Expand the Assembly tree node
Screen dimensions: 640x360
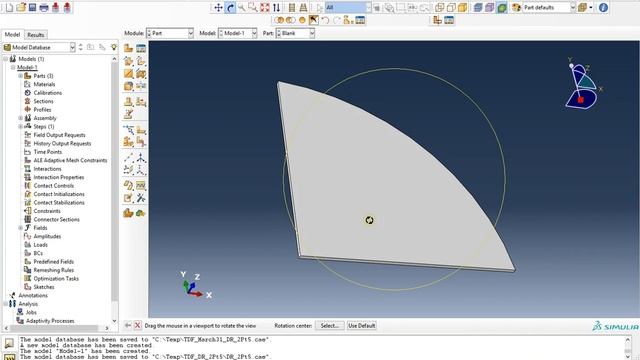[20, 118]
